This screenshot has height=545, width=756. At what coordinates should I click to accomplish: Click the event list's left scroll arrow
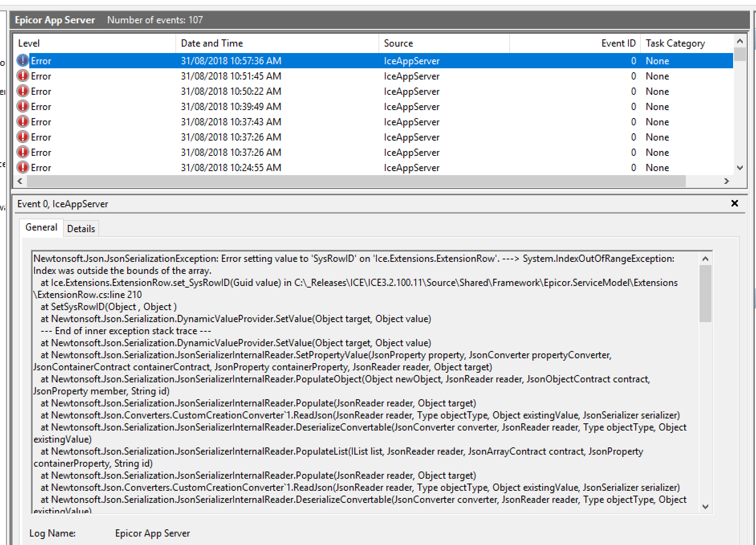pyautogui.click(x=20, y=181)
